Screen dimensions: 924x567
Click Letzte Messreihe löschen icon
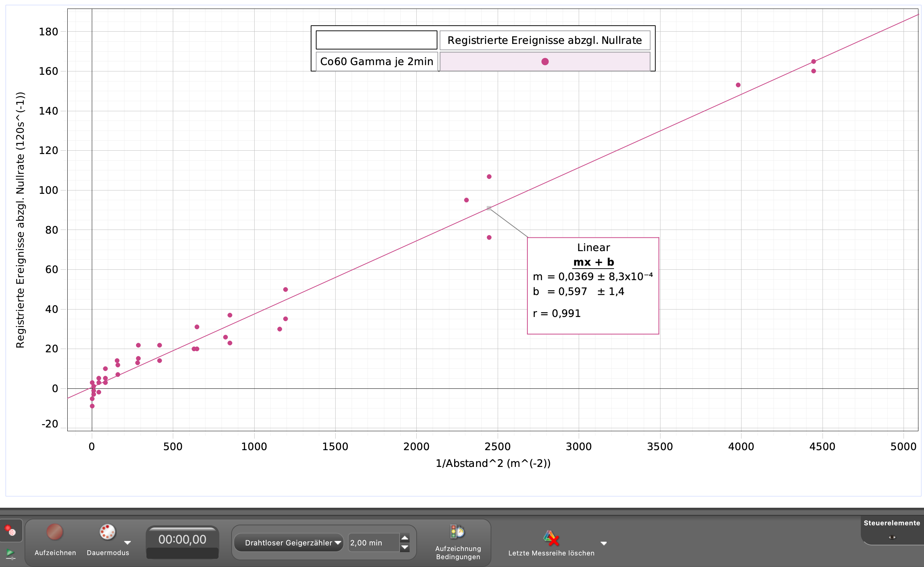point(551,538)
